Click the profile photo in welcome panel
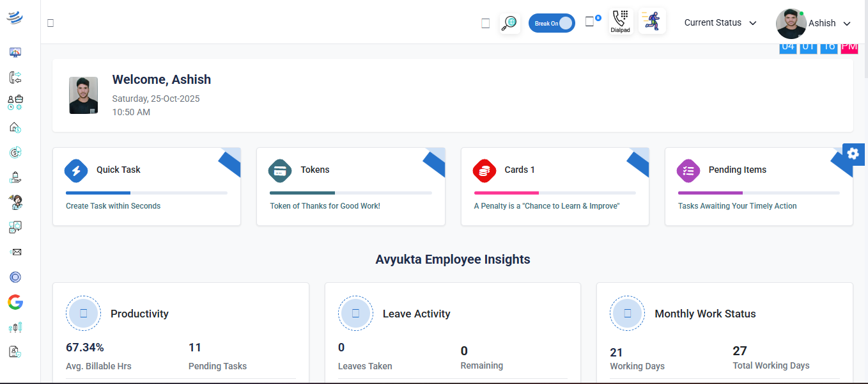Screen dimensions: 868x384 click(x=84, y=95)
